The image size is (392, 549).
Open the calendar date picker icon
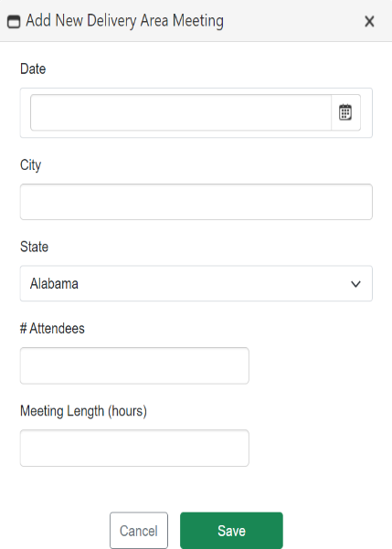click(345, 112)
